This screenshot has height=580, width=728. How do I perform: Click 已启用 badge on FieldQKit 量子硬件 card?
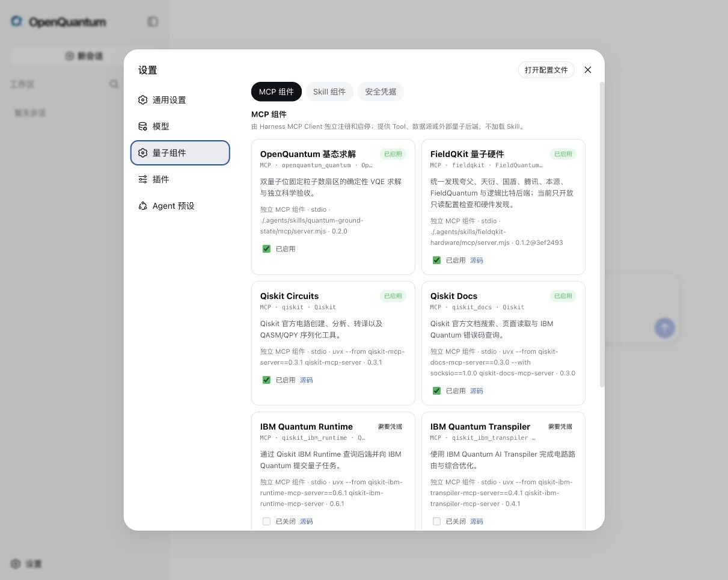pyautogui.click(x=563, y=154)
